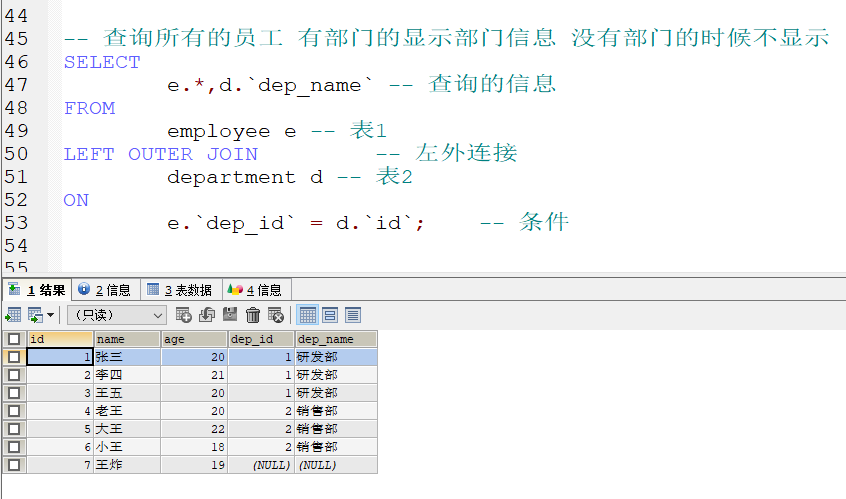Select 研发部 cell in 张三's row
Screen dimensions: 846x499
pos(336,357)
